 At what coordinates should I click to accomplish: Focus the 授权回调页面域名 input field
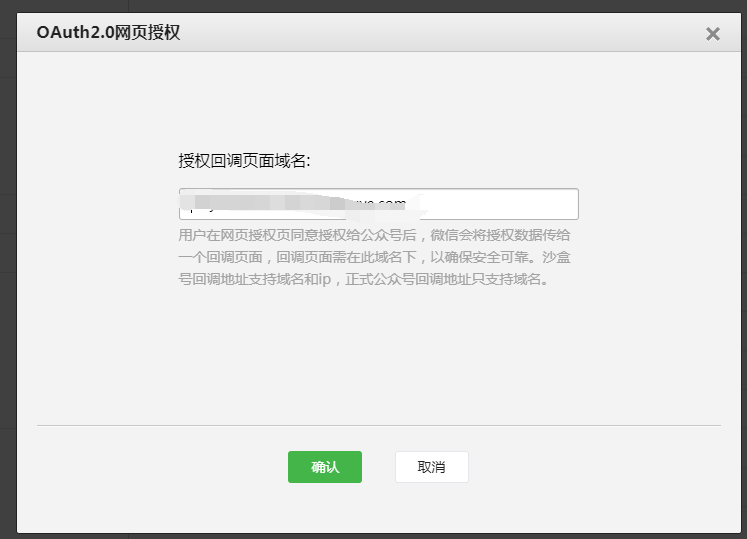pyautogui.click(x=379, y=204)
